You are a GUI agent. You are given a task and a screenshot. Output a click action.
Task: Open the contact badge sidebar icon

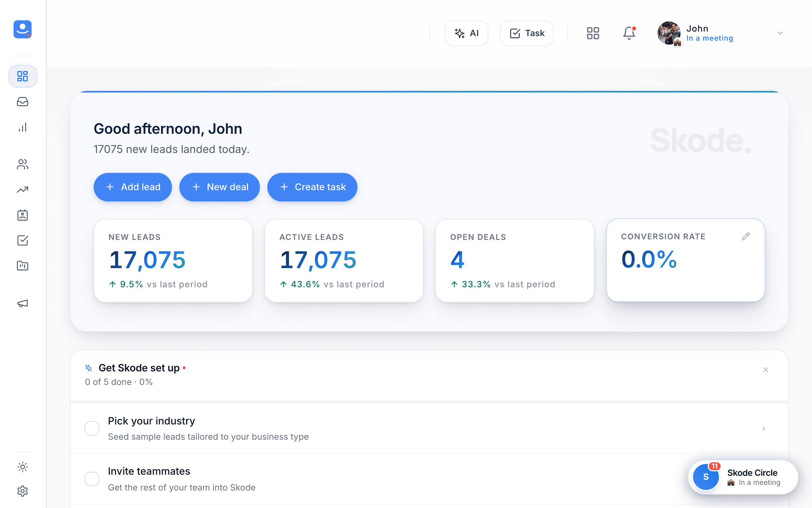pos(23,215)
